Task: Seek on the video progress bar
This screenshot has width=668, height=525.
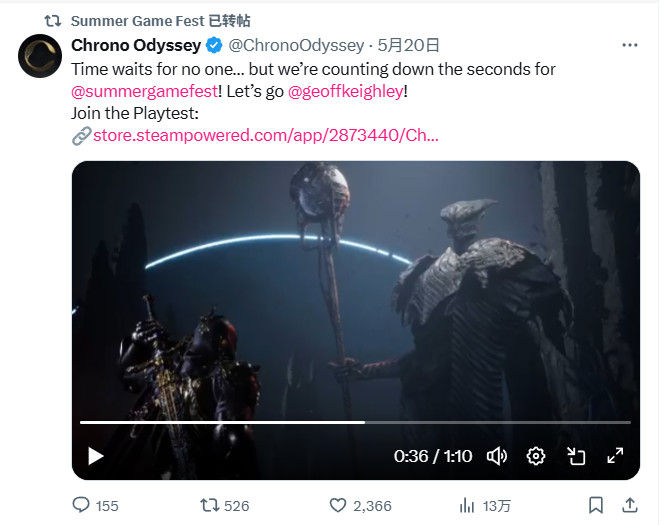Action: tap(355, 422)
